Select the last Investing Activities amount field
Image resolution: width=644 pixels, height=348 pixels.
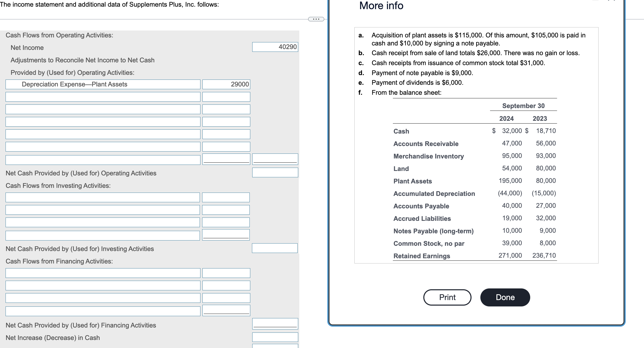click(x=226, y=235)
